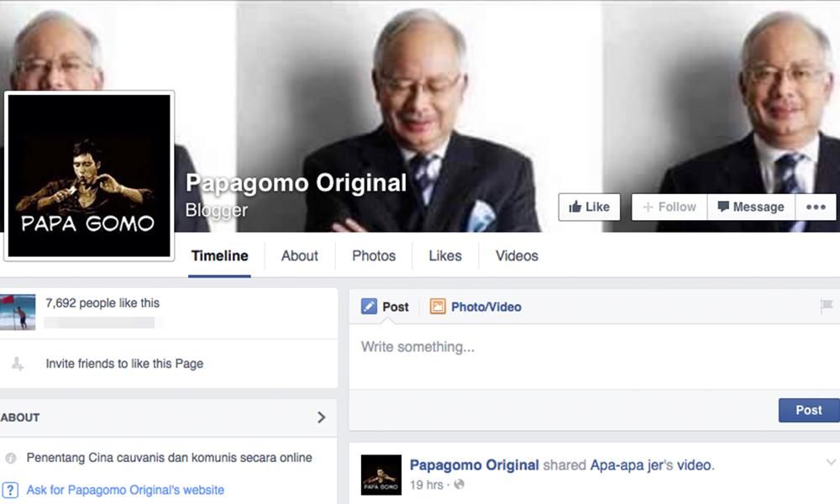840x504 pixels.
Task: Open the Likes tab
Action: 445,256
